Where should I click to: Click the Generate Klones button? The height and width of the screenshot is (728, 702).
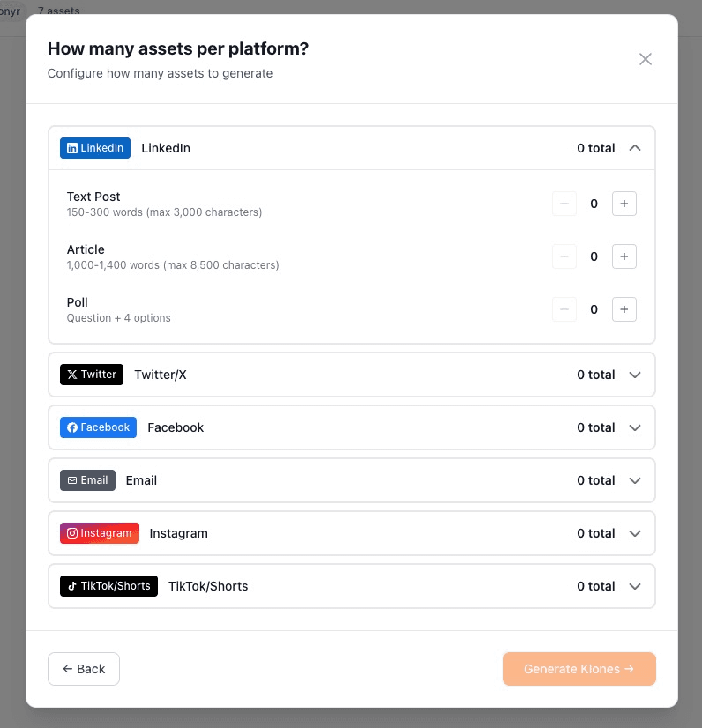click(579, 669)
